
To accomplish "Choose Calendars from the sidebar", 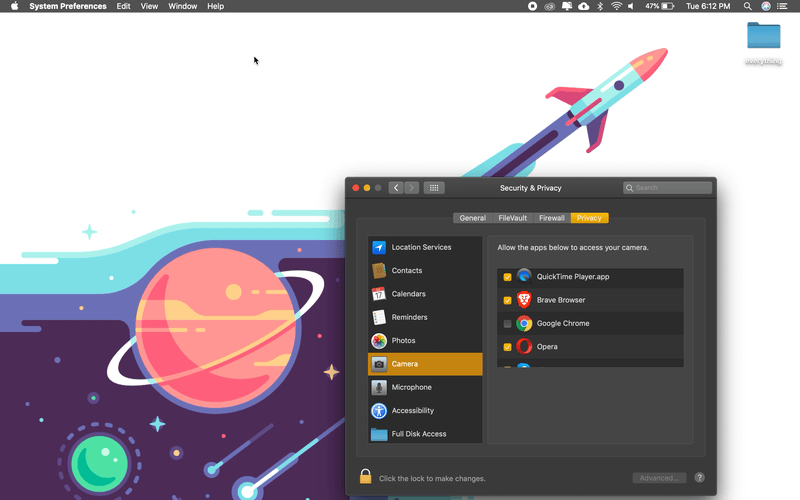I will [408, 294].
